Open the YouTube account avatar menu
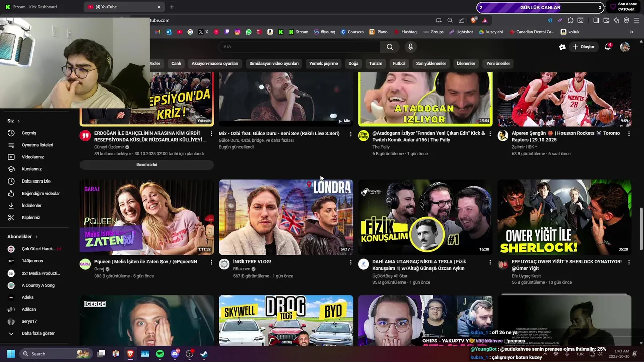644x362 pixels. click(x=625, y=47)
